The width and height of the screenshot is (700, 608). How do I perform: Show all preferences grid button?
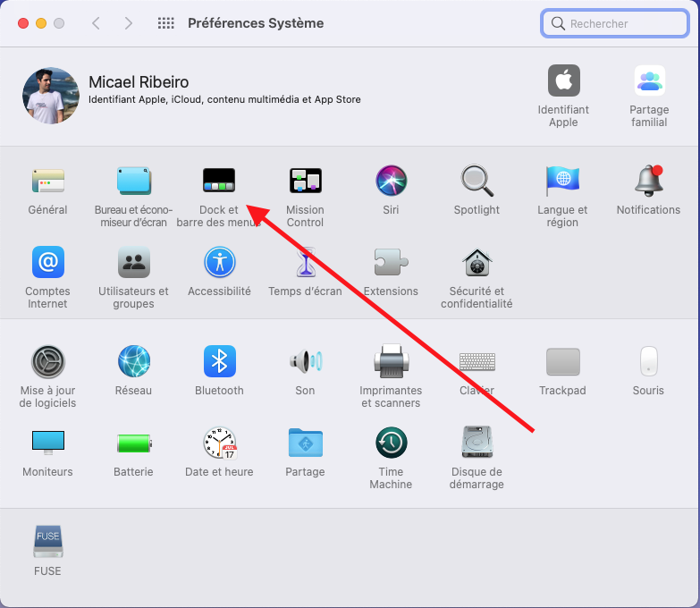click(165, 23)
